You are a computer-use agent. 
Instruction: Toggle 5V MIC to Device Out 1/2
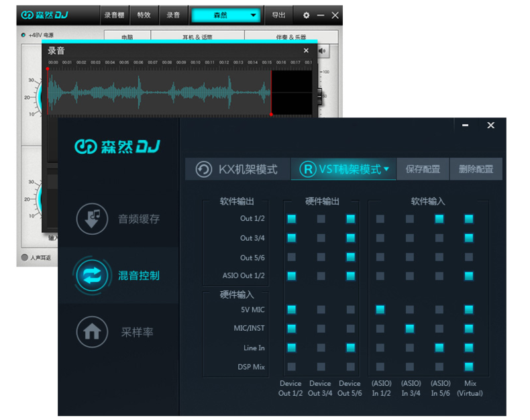click(291, 309)
